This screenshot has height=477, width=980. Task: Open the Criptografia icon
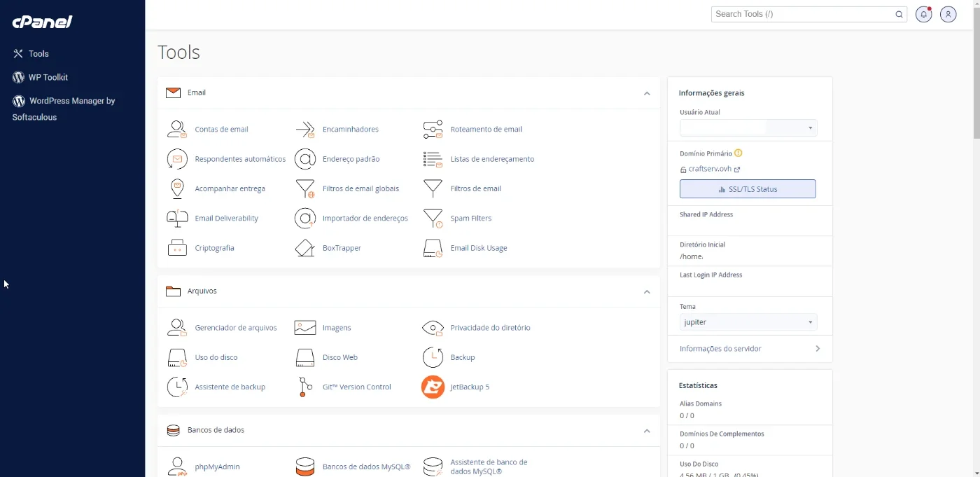tap(177, 248)
